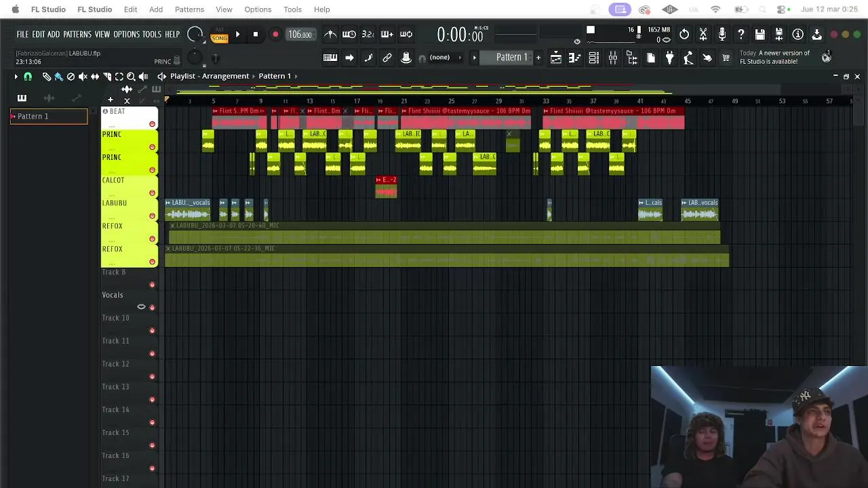The width and height of the screenshot is (868, 488).
Task: Open the app PATTERNS menu
Action: pyautogui.click(x=77, y=35)
